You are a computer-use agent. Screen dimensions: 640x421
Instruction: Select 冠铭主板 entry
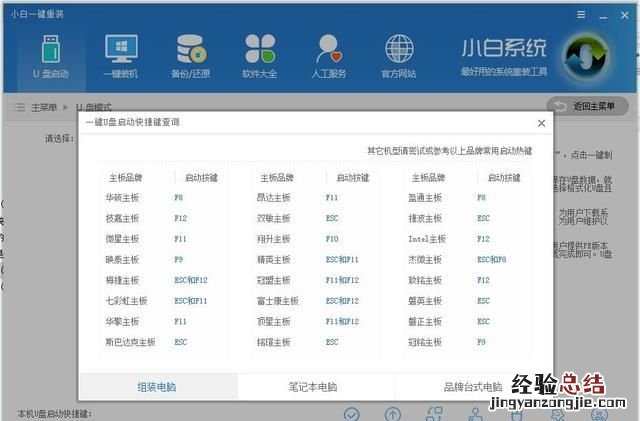click(x=425, y=342)
